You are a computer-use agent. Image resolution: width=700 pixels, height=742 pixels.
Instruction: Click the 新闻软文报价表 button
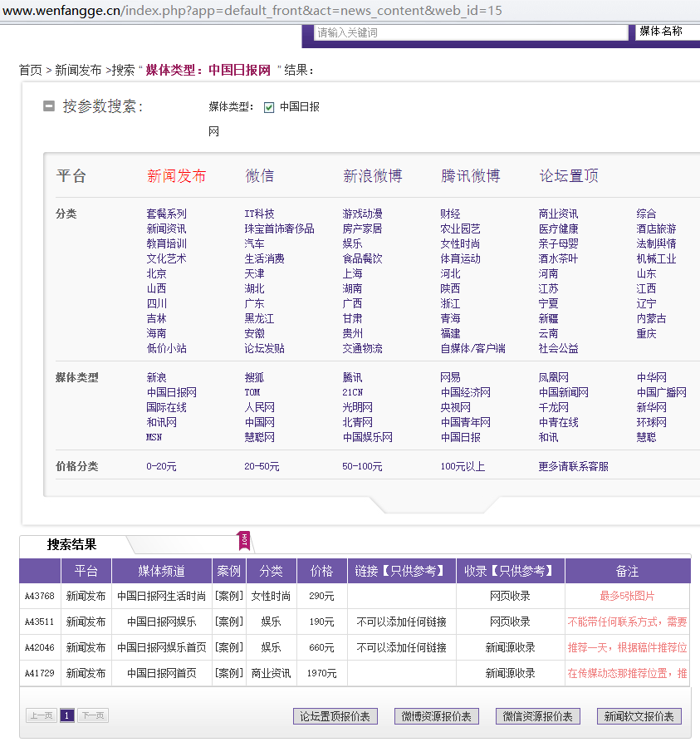(x=639, y=716)
